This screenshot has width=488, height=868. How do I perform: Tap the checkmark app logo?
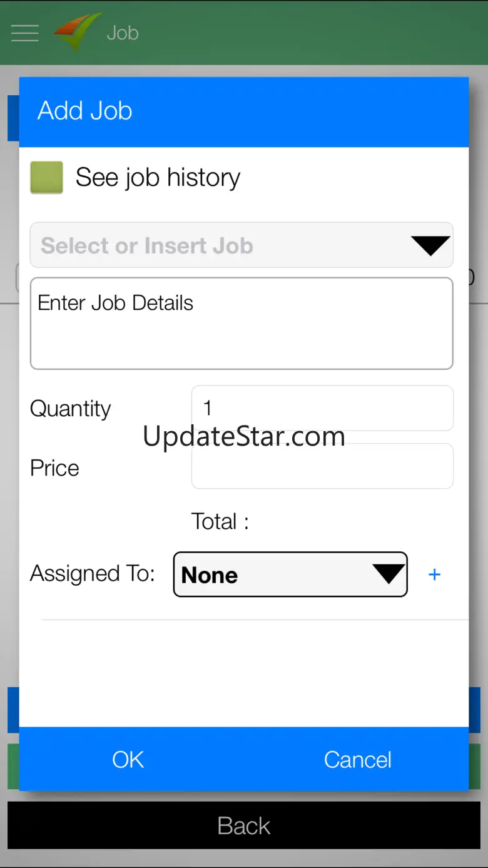(x=77, y=31)
